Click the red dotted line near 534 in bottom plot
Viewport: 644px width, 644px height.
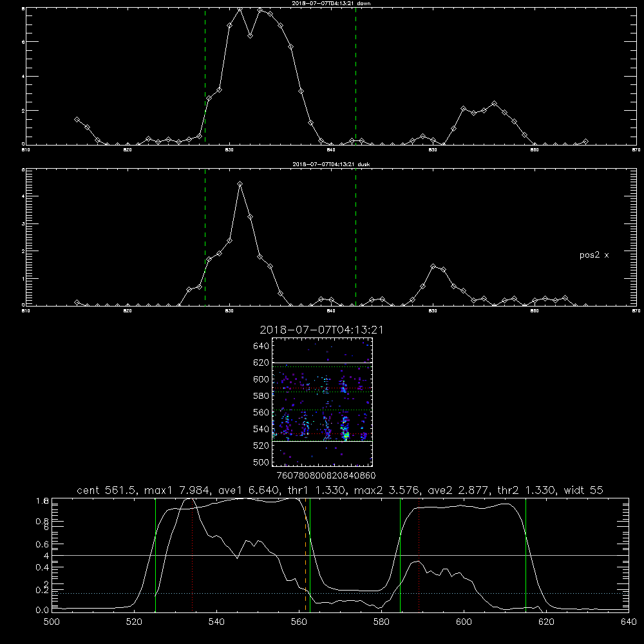(x=192, y=555)
